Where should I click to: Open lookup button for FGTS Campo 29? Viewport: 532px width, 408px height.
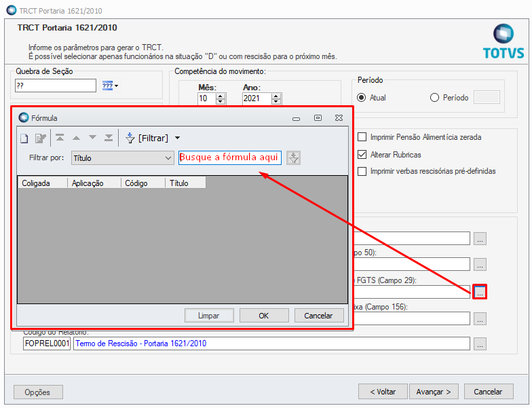pyautogui.click(x=480, y=292)
